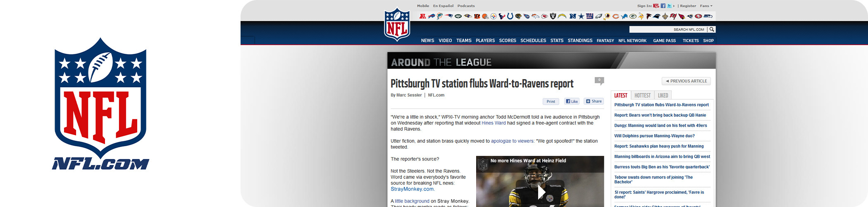The width and height of the screenshot is (868, 207).
Task: Open the NEWS menu
Action: (x=427, y=41)
